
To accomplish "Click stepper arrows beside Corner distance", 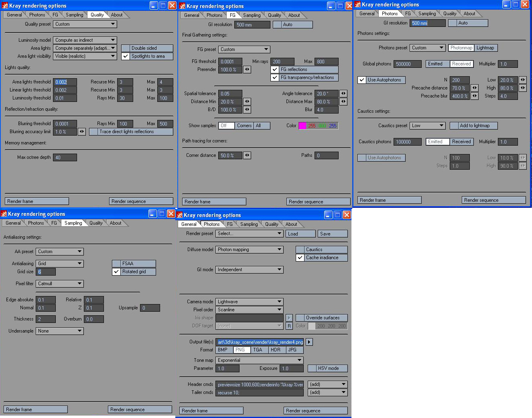I will (x=247, y=155).
